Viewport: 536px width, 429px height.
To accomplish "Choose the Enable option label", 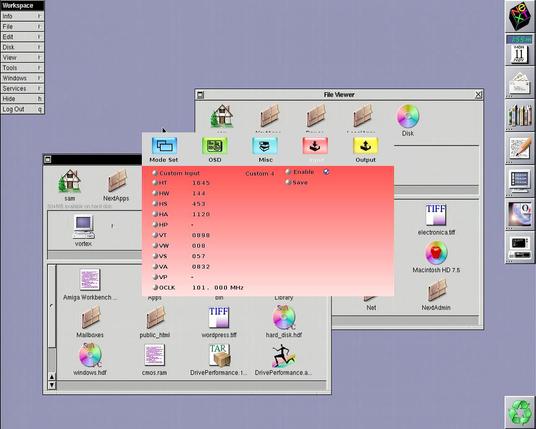I will [304, 172].
